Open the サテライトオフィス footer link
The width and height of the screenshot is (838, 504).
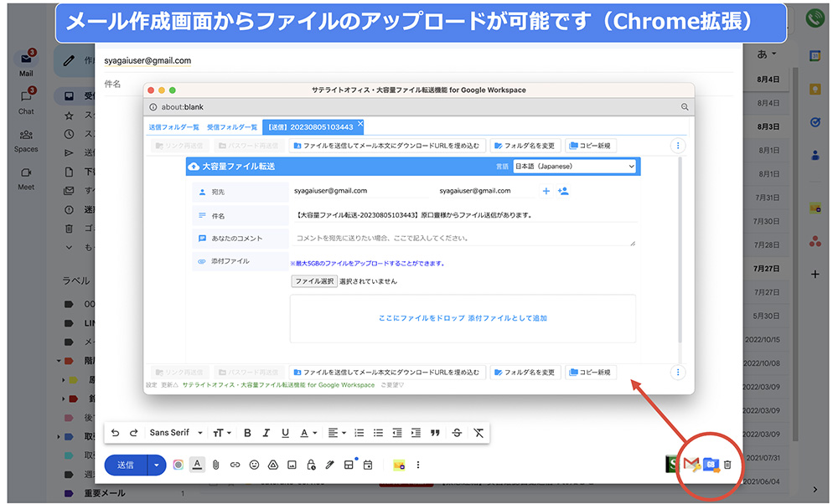(x=278, y=385)
